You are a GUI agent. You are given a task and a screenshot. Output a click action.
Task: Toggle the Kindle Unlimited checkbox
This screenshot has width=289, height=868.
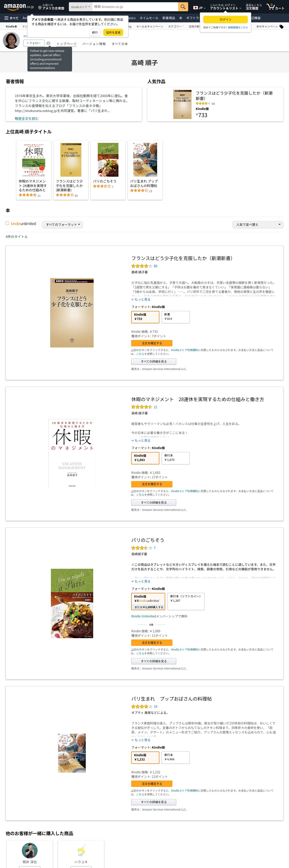7,223
